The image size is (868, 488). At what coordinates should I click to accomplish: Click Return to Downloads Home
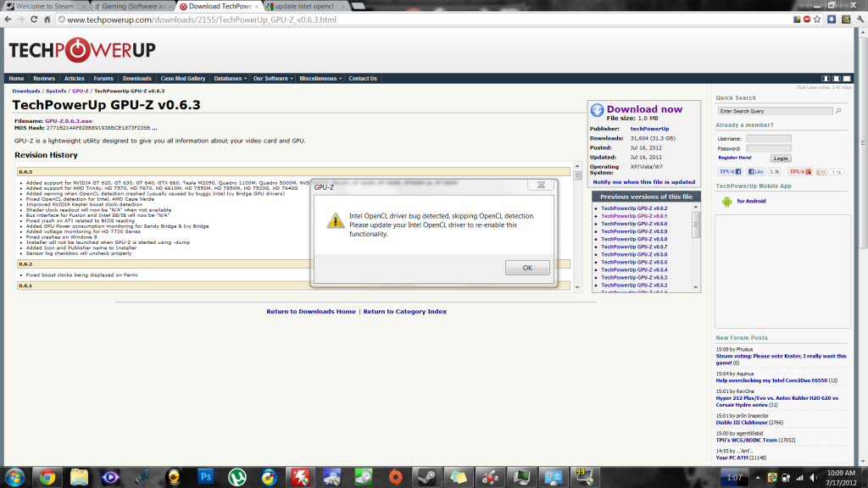[x=311, y=312]
